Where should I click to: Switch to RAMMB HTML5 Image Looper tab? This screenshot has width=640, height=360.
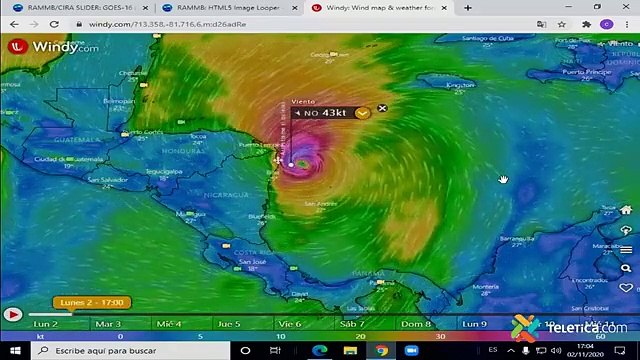[229, 8]
